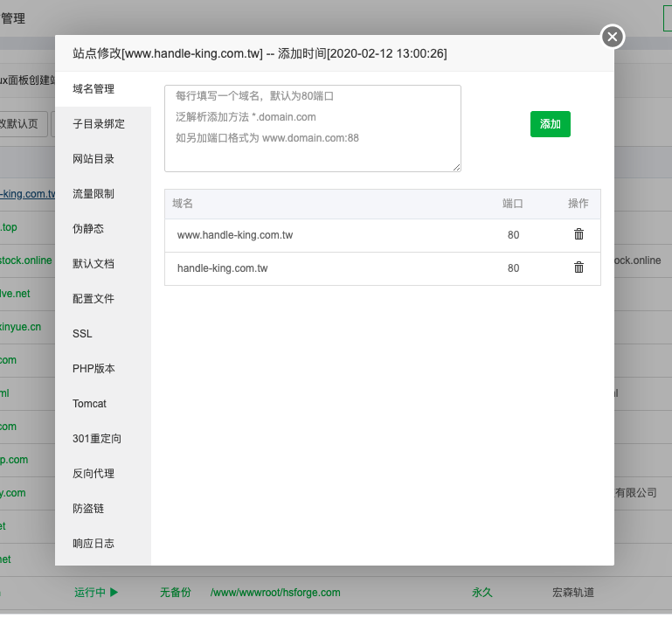Type in the domain name textarea
672x625 pixels.
pyautogui.click(x=312, y=128)
